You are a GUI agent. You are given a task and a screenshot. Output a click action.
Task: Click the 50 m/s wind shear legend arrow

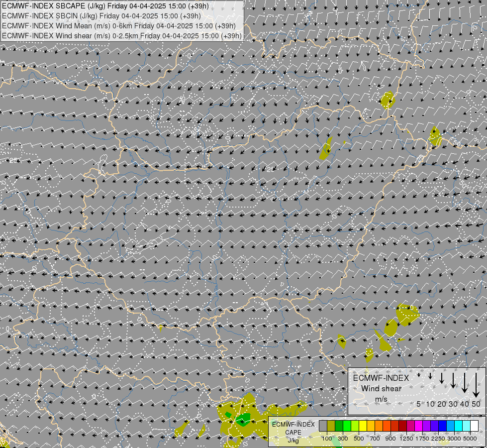point(476,385)
